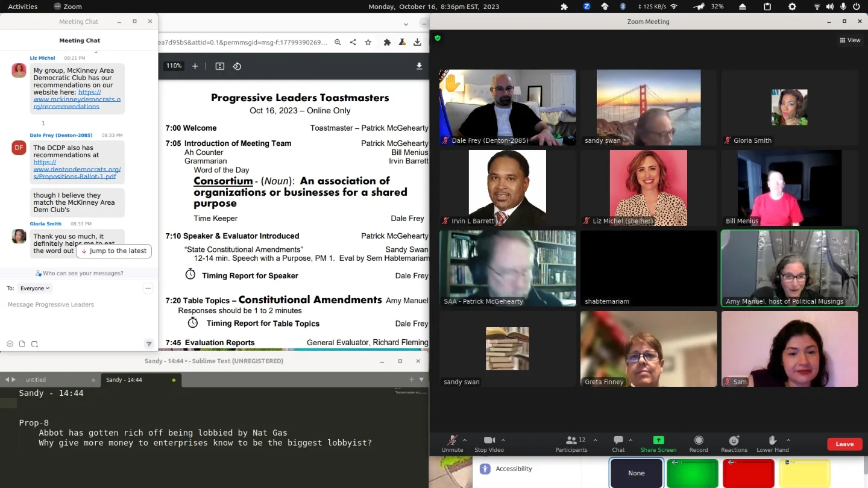The height and width of the screenshot is (488, 868).
Task: Start recording with the Record button
Action: point(699,444)
